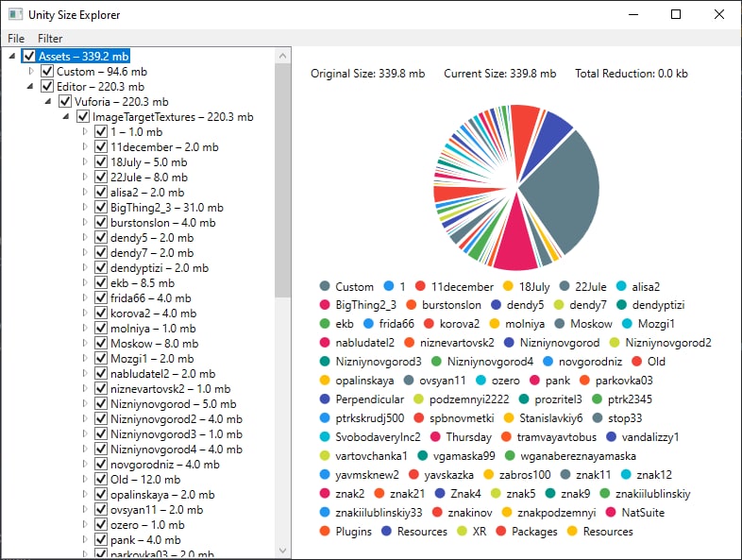Collapse the ImageTargetTextures node
This screenshot has width=742, height=560.
[x=66, y=117]
